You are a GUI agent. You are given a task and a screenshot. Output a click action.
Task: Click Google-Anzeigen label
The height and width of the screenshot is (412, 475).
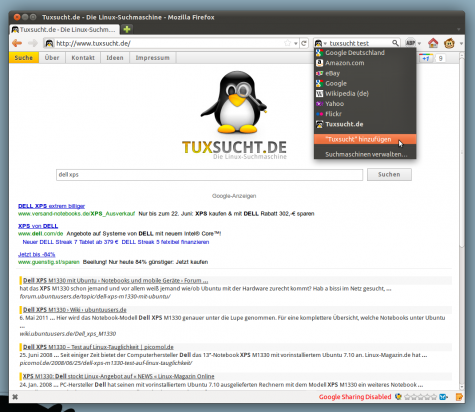[234, 196]
